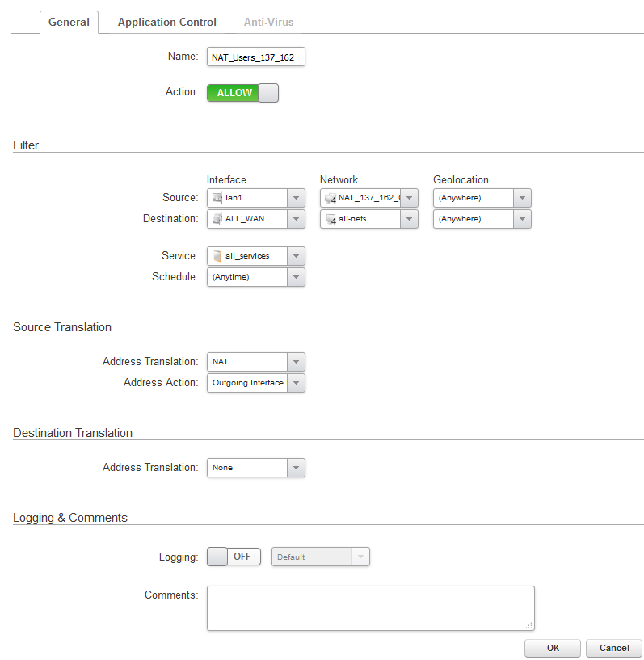Open Destination Translation Address Translation dropdown

pyautogui.click(x=297, y=468)
